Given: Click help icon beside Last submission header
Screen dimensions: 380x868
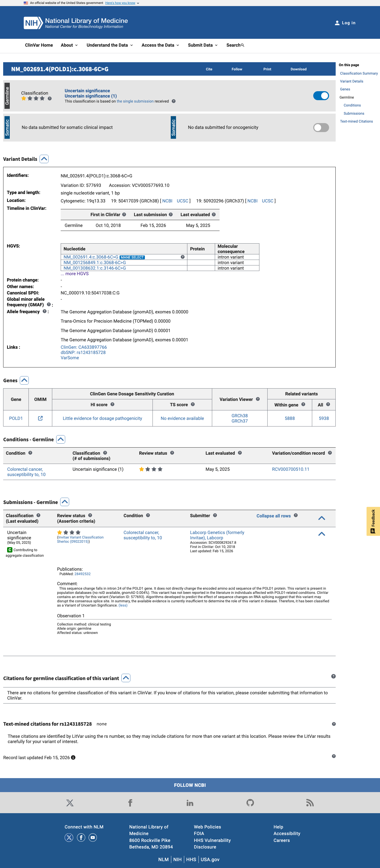Looking at the screenshot, I should 171,215.
